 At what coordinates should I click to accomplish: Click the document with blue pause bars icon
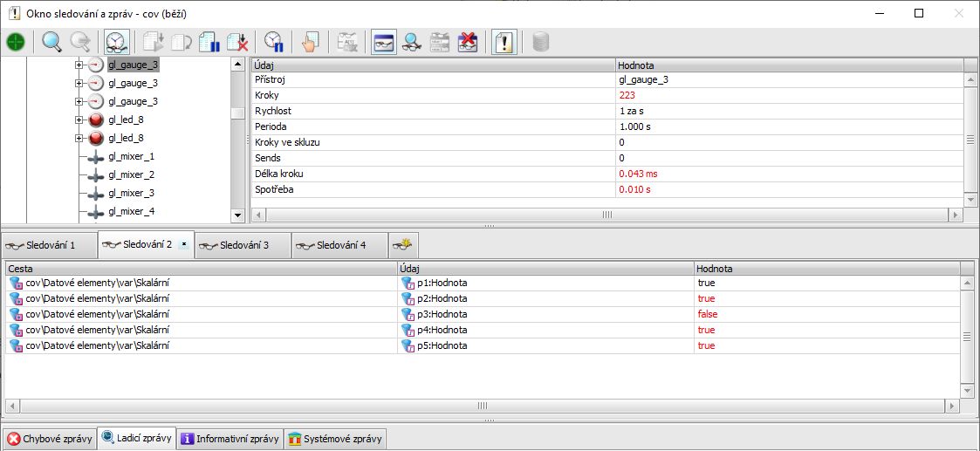click(x=209, y=42)
